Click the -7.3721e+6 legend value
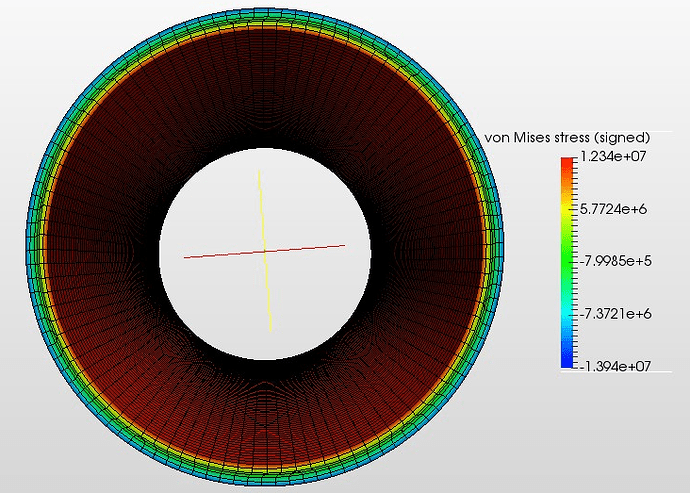 [x=616, y=314]
